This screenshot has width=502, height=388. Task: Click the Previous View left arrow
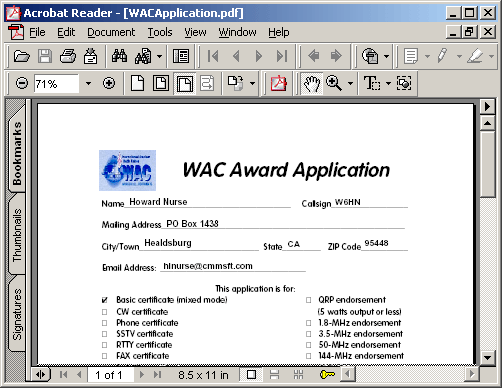tap(313, 56)
